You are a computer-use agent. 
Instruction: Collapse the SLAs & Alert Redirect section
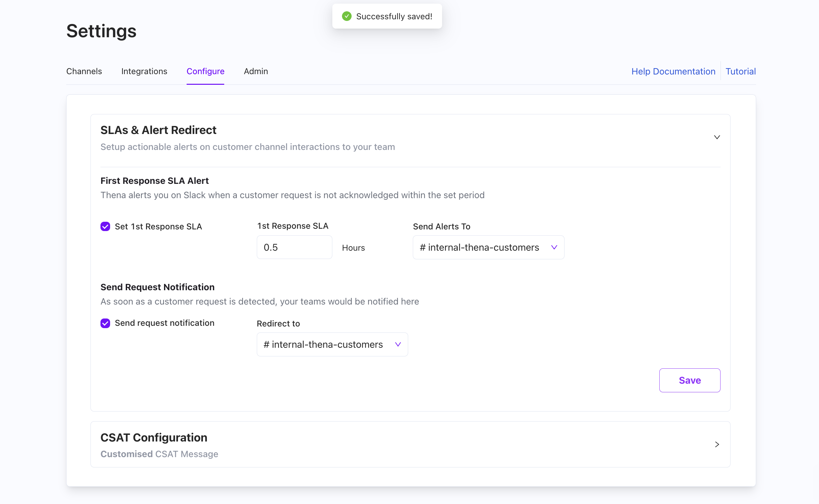coord(717,137)
